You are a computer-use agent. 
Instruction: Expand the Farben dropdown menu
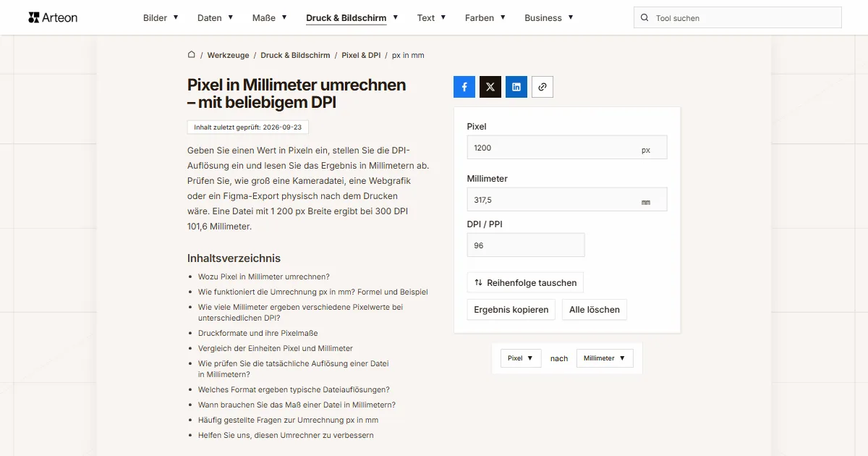pos(485,17)
